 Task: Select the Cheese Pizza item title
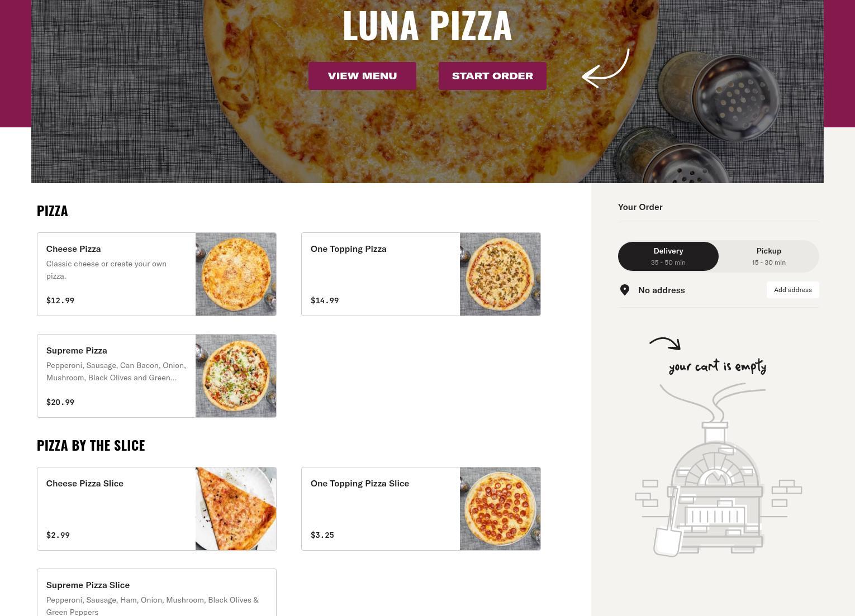73,249
